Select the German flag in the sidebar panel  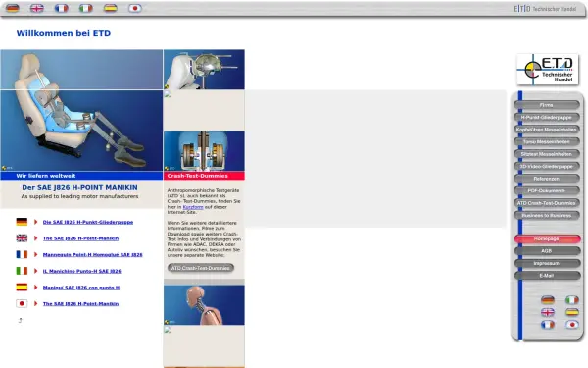coord(548,299)
